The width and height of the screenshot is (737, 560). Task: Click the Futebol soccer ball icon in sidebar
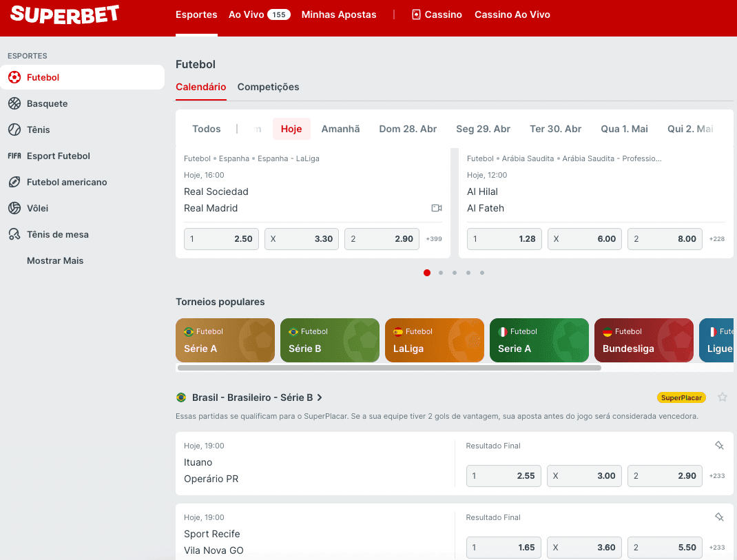tap(14, 77)
